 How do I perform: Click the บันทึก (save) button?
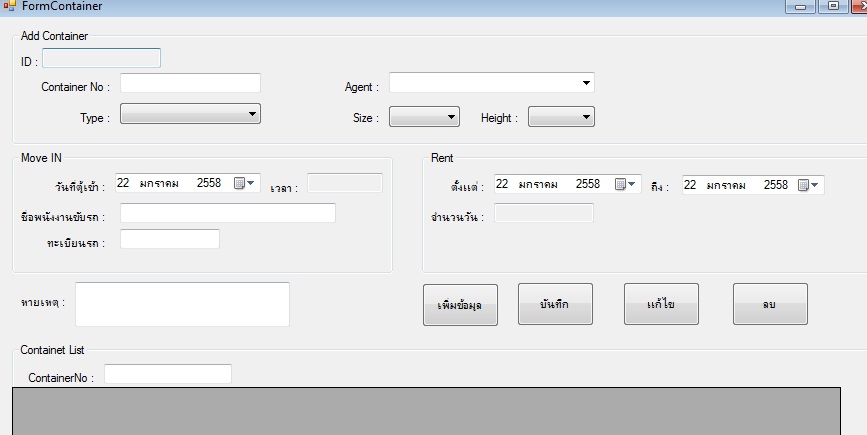(555, 304)
